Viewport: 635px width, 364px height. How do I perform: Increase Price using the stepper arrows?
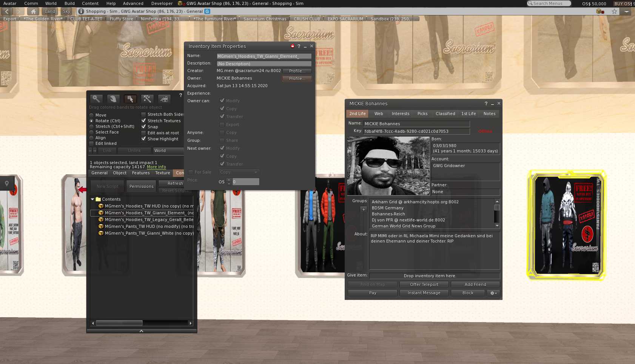point(229,180)
